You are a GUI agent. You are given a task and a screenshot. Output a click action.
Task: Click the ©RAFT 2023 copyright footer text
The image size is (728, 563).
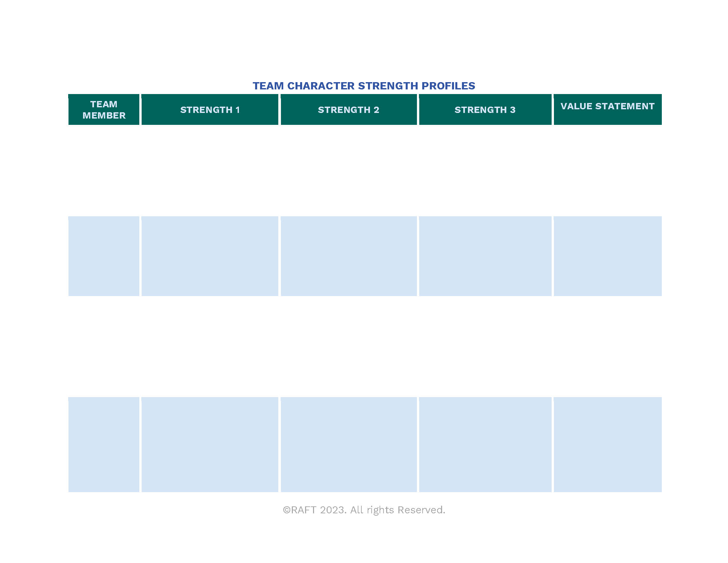(364, 510)
